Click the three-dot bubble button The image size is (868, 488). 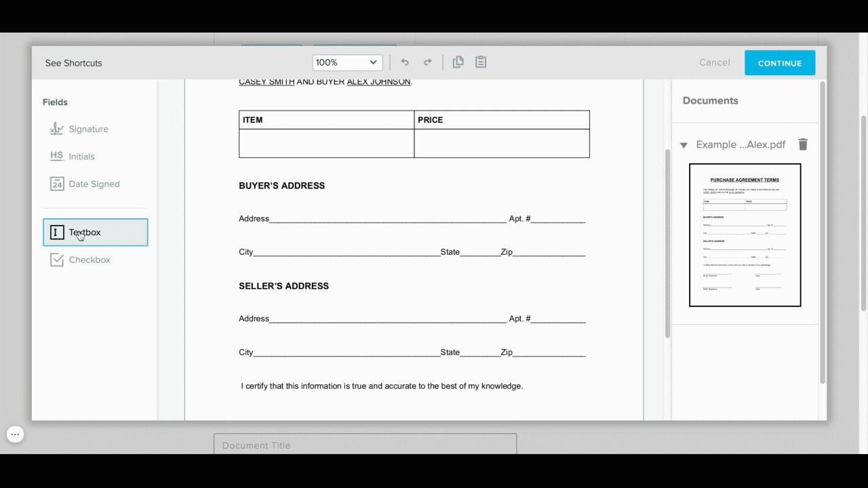(x=15, y=434)
